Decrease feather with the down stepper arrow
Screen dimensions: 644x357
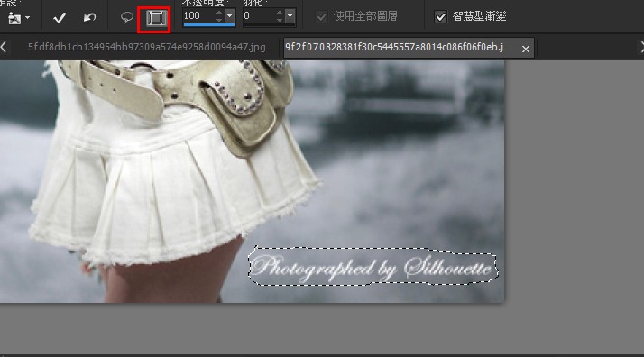(280, 20)
